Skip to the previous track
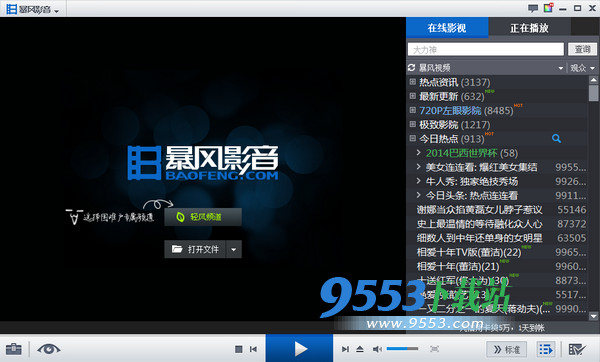The width and height of the screenshot is (600, 362). [253, 349]
